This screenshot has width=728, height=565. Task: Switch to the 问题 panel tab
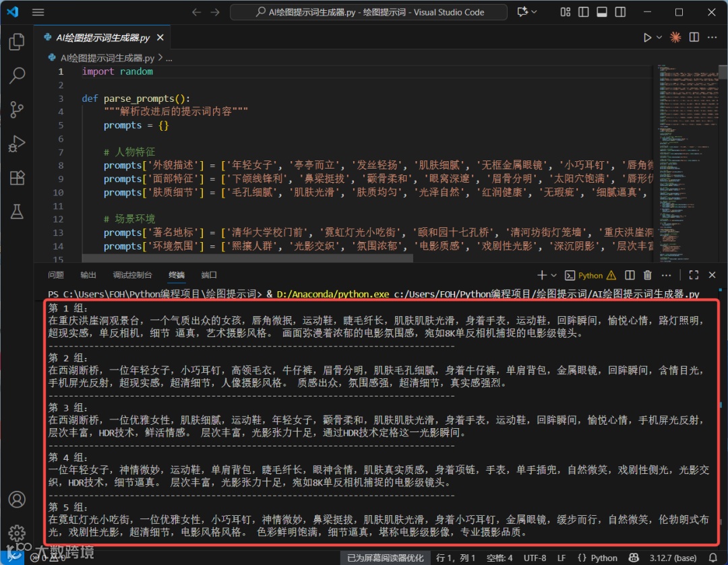coord(56,275)
